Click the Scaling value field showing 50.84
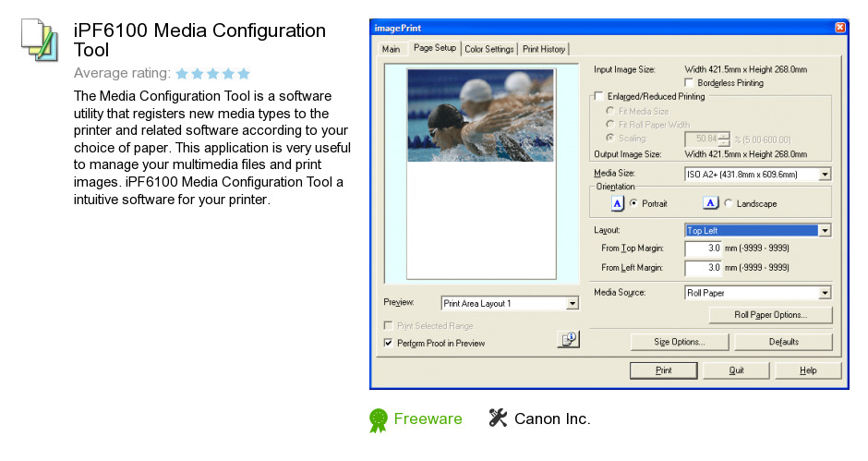 [x=702, y=140]
